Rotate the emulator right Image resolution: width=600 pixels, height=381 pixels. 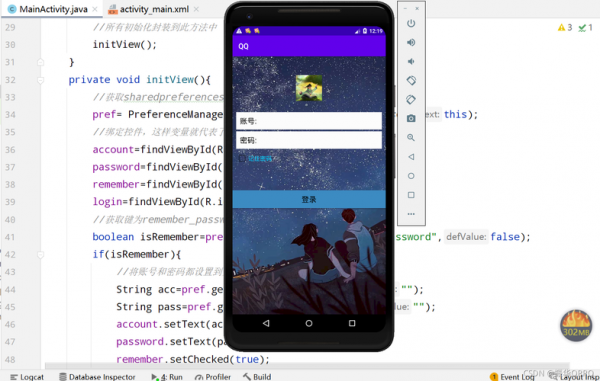coord(411,99)
